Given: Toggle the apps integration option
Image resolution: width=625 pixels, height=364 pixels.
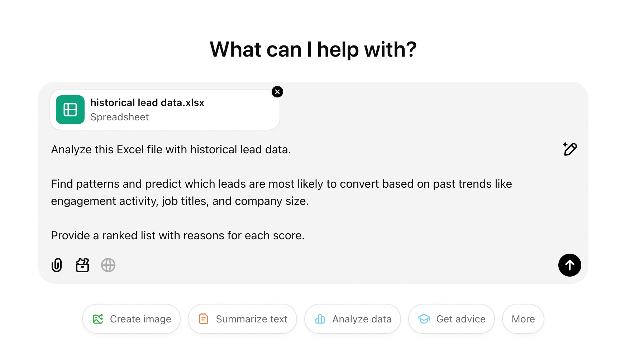Looking at the screenshot, I should pos(82,265).
